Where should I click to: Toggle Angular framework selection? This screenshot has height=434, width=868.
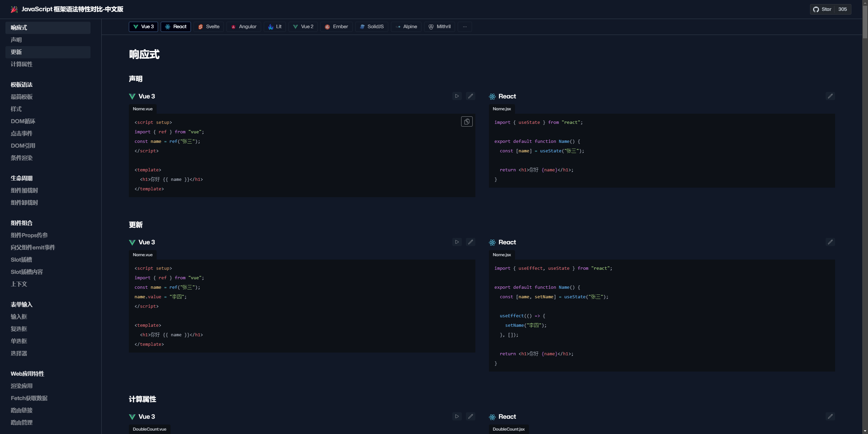pos(244,26)
